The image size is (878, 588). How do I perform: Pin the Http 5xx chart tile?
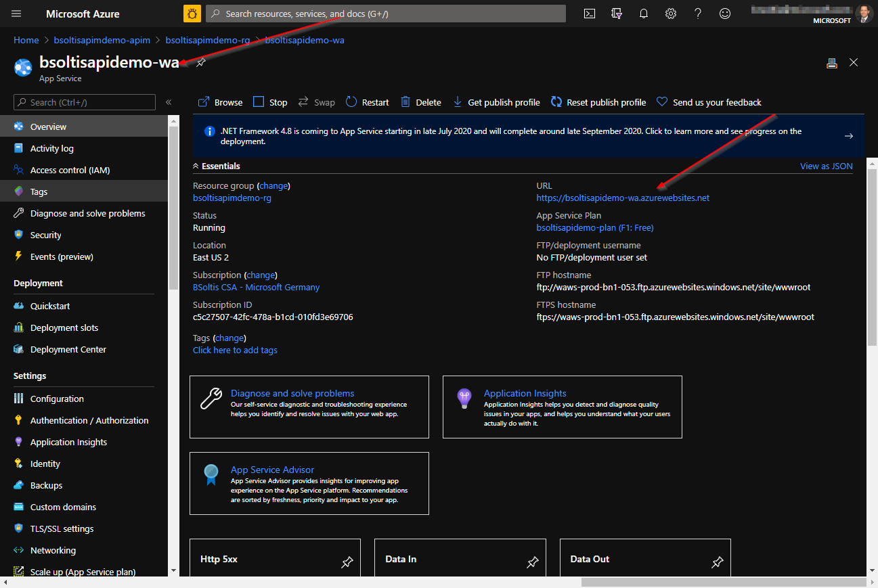point(347,562)
